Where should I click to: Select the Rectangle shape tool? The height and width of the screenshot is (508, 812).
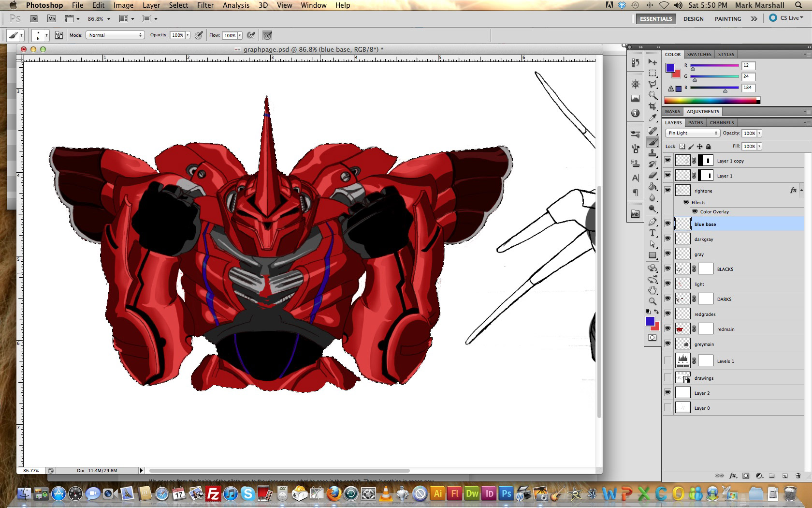coord(652,255)
